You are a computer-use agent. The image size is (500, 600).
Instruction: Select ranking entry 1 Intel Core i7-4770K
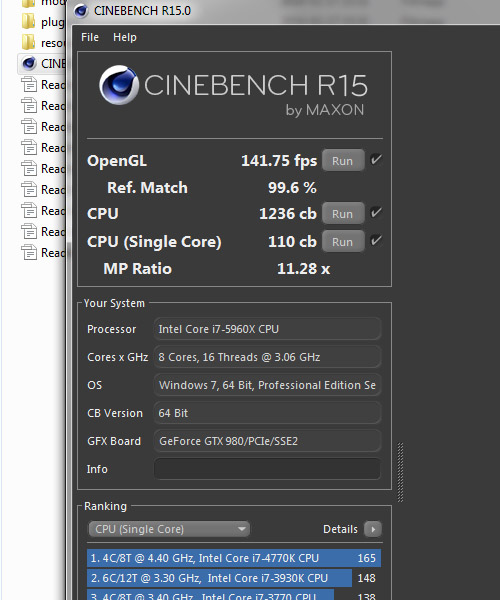[234, 558]
